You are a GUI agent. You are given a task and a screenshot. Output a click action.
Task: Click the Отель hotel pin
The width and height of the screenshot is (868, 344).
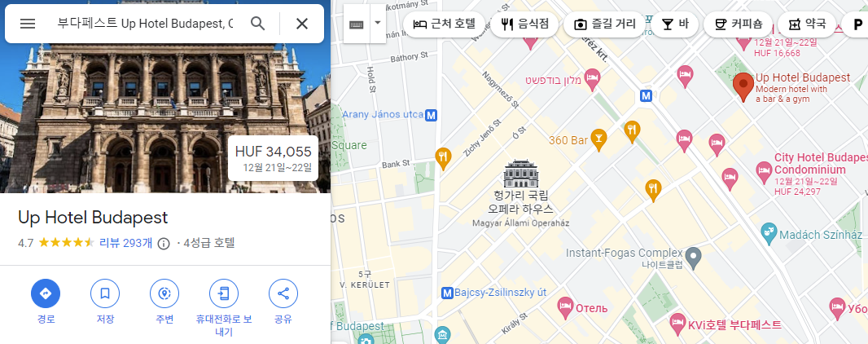(x=564, y=308)
